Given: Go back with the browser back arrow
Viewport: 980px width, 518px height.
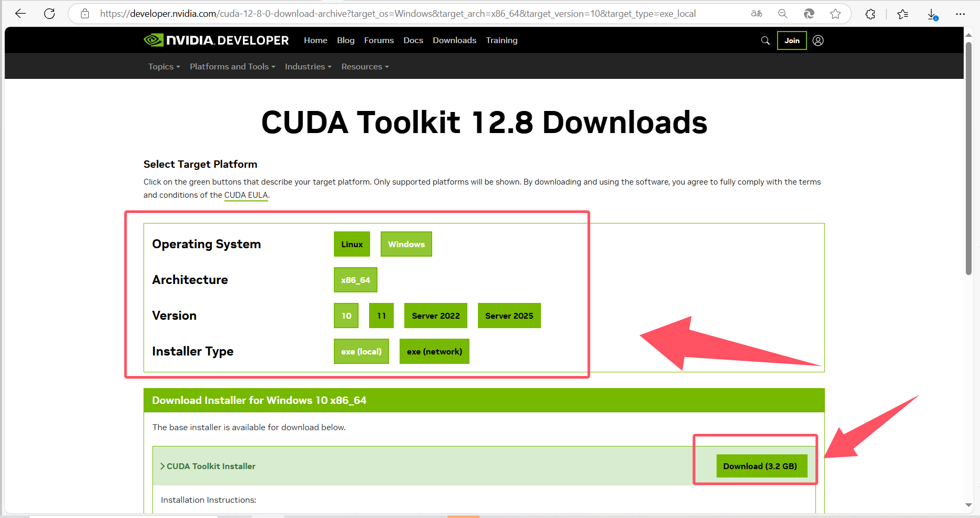Looking at the screenshot, I should click(x=21, y=14).
